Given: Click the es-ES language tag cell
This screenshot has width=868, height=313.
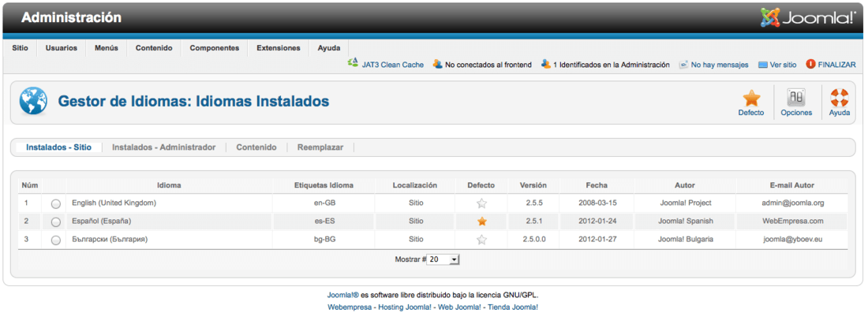Looking at the screenshot, I should [x=324, y=222].
